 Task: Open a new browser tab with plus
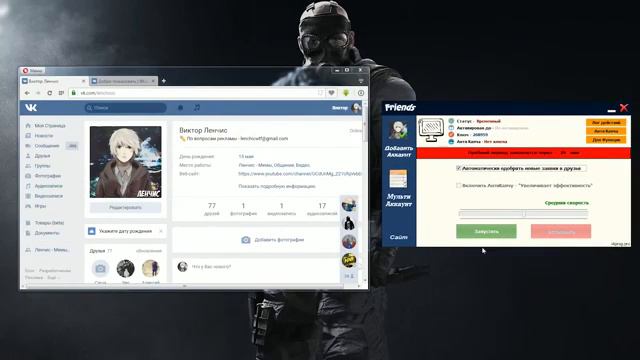[164, 81]
